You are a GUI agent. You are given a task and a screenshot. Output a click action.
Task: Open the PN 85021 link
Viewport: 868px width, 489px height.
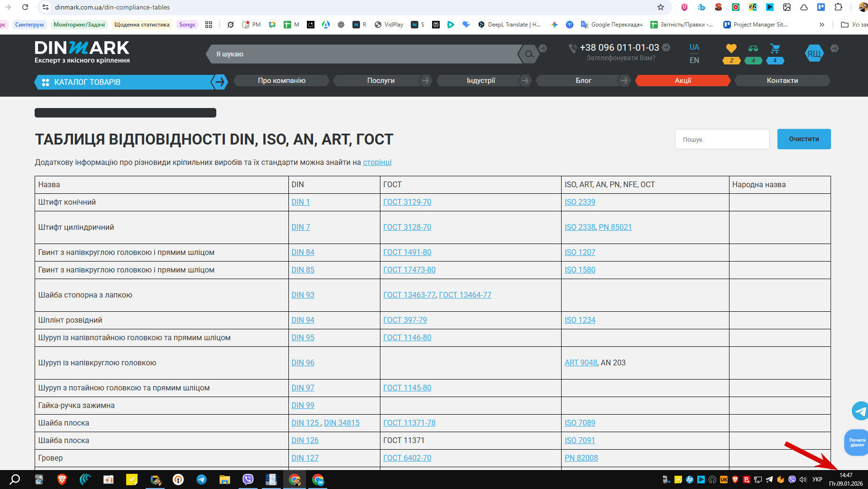click(x=616, y=227)
